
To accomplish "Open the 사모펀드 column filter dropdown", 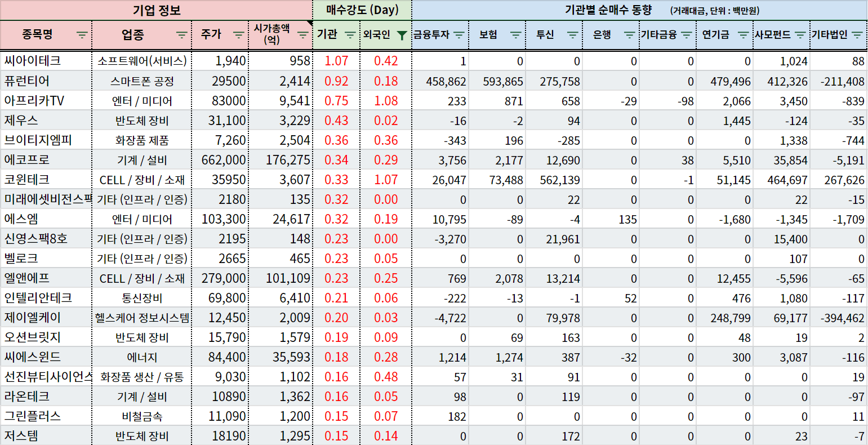I will click(x=800, y=35).
